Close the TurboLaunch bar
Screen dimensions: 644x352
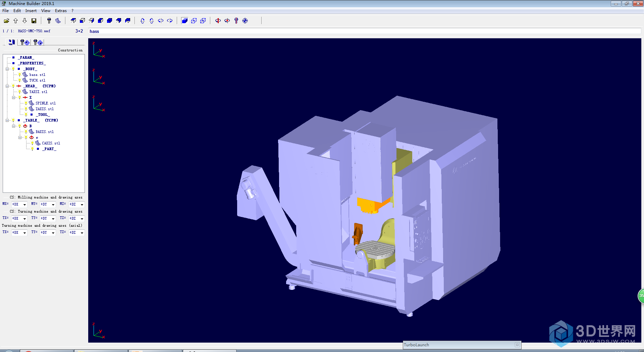point(517,345)
